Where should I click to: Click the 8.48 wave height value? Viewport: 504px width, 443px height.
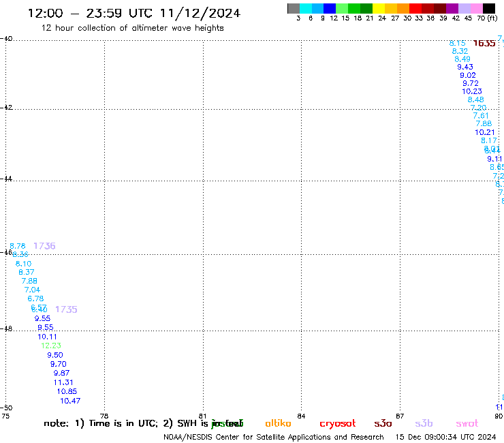[475, 100]
